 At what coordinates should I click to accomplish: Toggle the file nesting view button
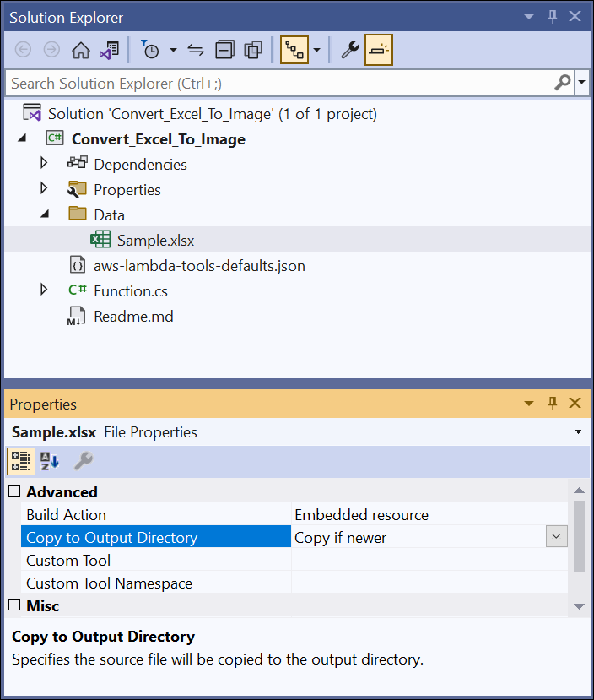click(x=294, y=51)
